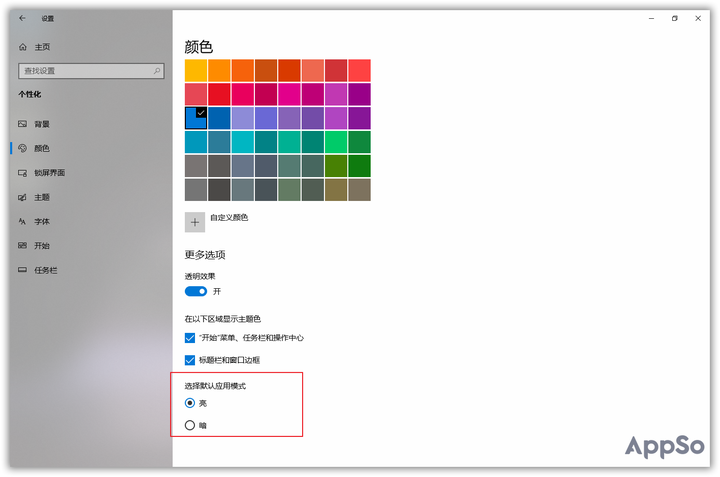Pick the bright green swatch in fourth row
The height and width of the screenshot is (477, 720).
click(336, 142)
